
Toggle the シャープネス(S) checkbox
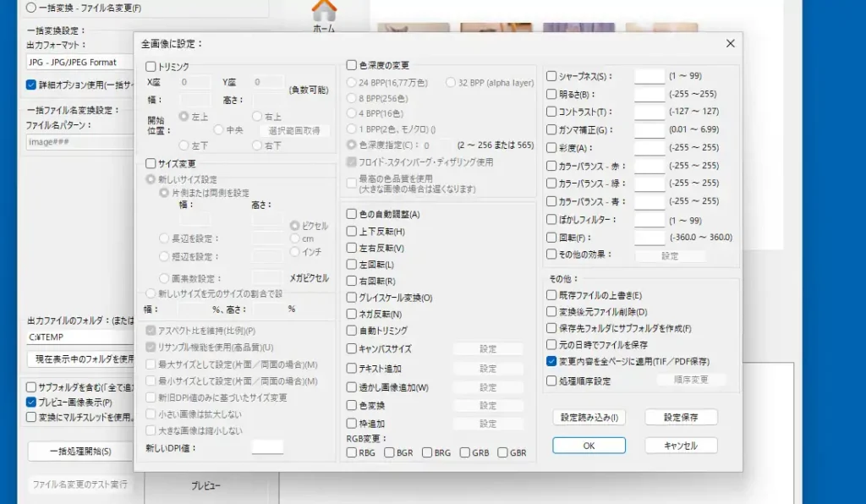click(x=551, y=75)
